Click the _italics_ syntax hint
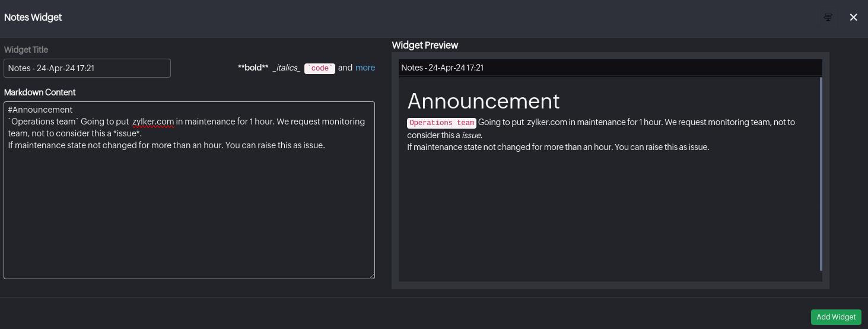 click(286, 68)
